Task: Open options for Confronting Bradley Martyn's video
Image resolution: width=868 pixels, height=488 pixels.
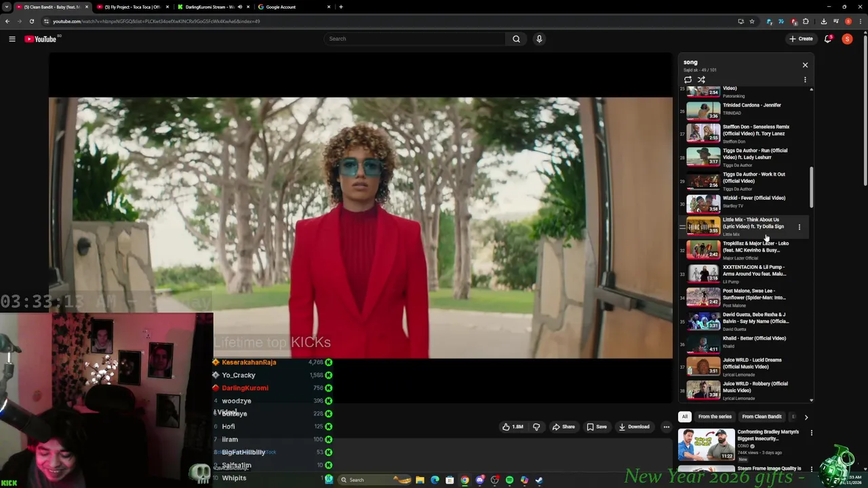Action: (811, 432)
